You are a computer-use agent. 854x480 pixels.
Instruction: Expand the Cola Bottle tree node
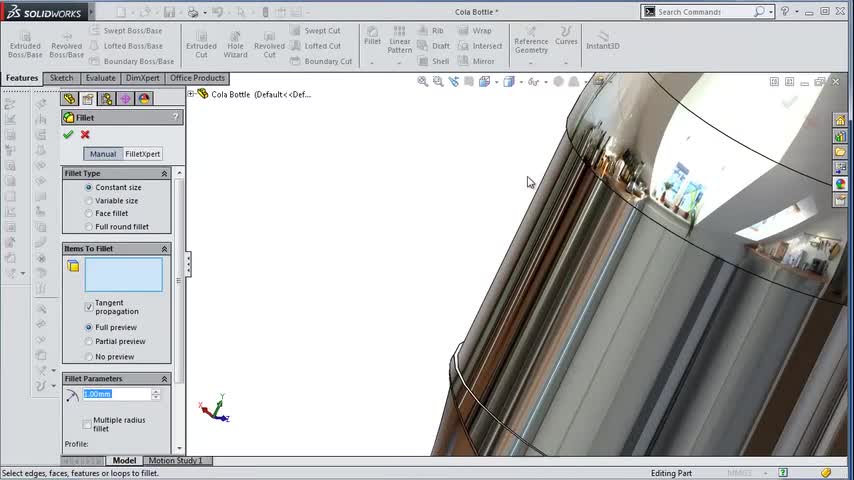(x=191, y=94)
